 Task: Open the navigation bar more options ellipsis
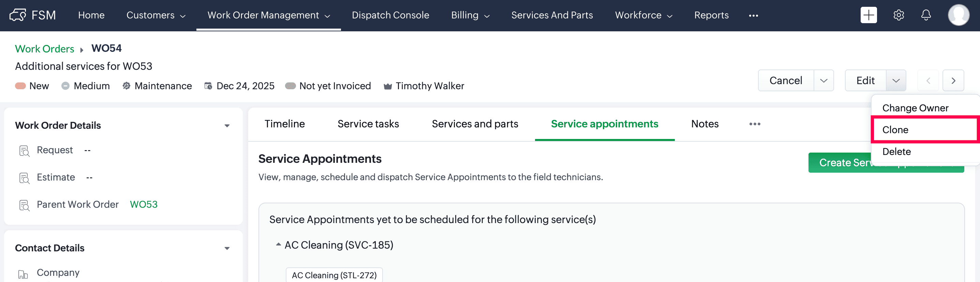point(753,16)
